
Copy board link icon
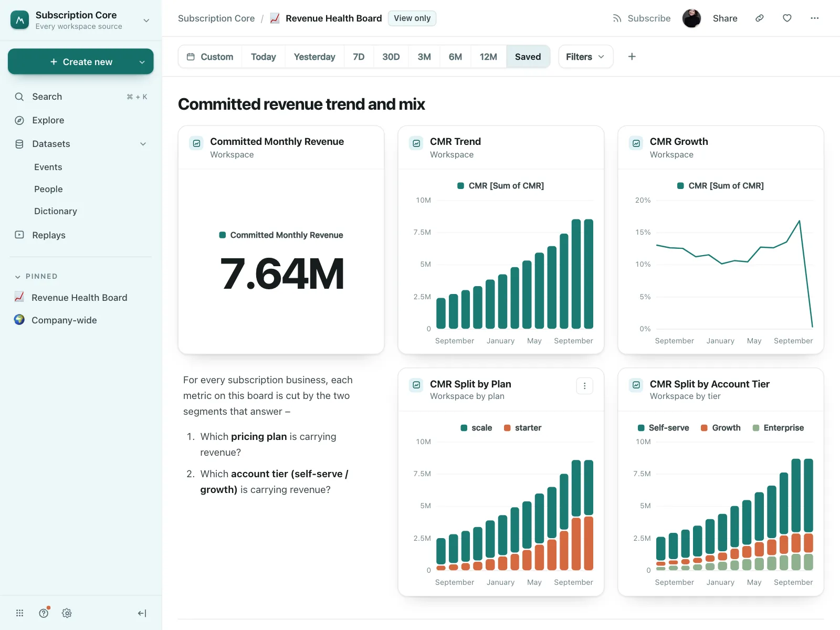[760, 18]
